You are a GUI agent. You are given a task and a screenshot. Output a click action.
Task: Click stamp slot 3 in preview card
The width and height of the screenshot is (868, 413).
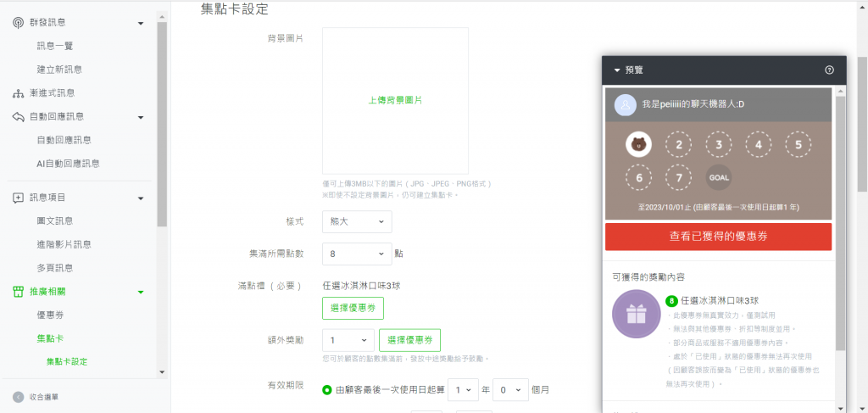[719, 145]
